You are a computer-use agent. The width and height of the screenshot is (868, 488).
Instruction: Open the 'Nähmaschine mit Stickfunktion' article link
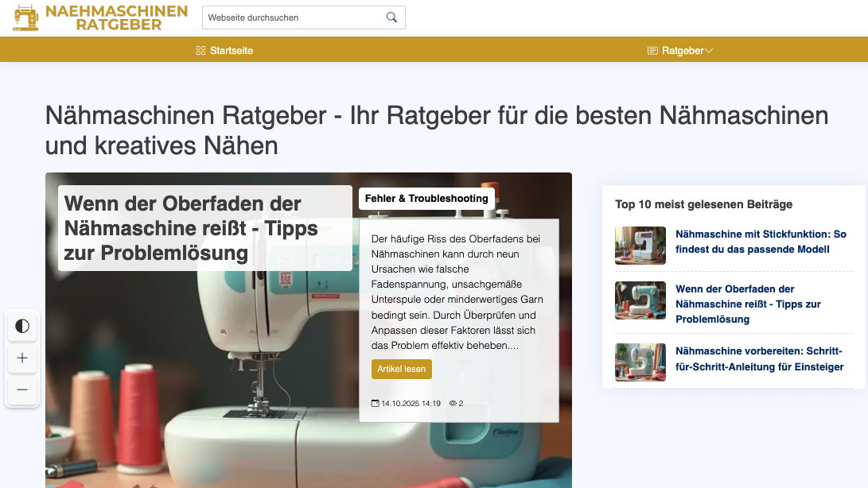tap(761, 242)
